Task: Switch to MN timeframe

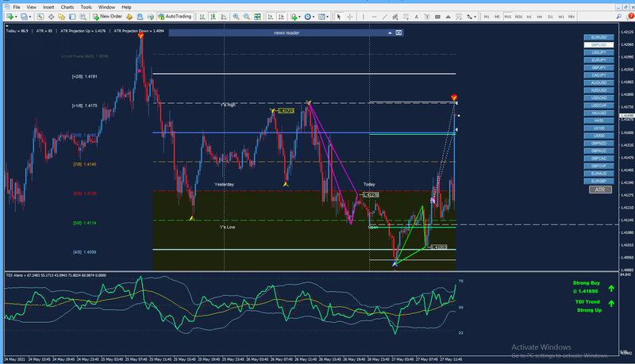Action: 571,17
